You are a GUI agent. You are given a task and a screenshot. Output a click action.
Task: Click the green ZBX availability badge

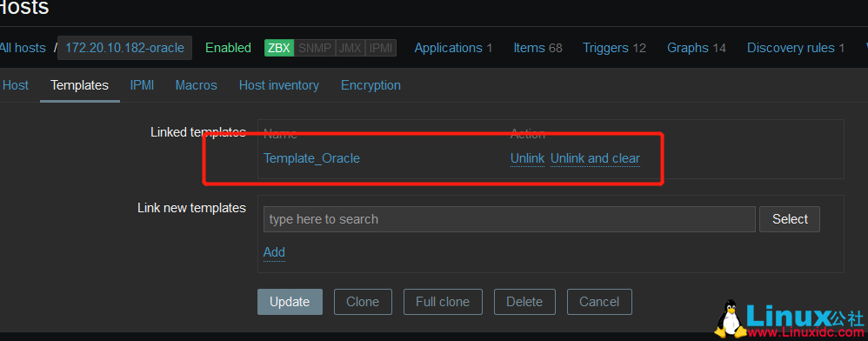278,48
